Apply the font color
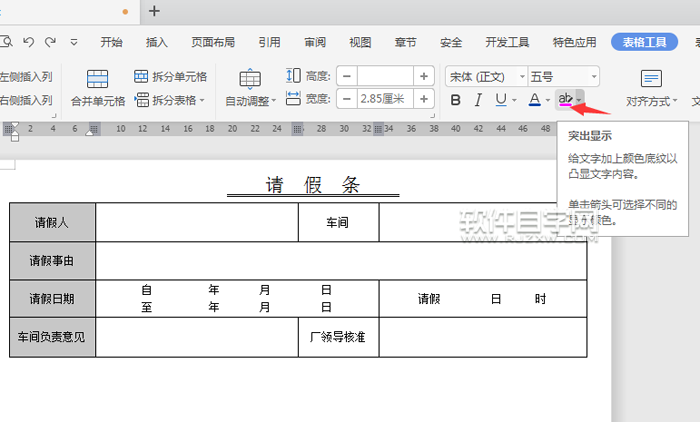700x422 pixels. point(534,100)
